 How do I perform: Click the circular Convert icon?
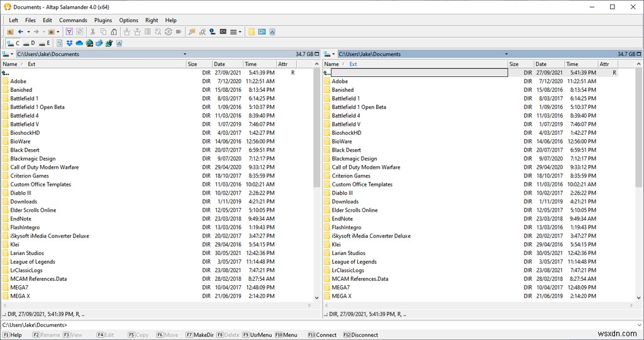pyautogui.click(x=168, y=31)
